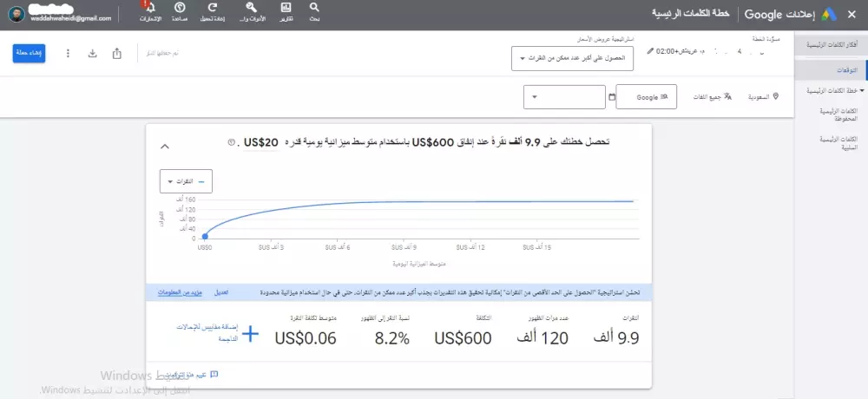Click the reload circular-arrow icon
This screenshot has width=868, height=399.
tap(213, 8)
